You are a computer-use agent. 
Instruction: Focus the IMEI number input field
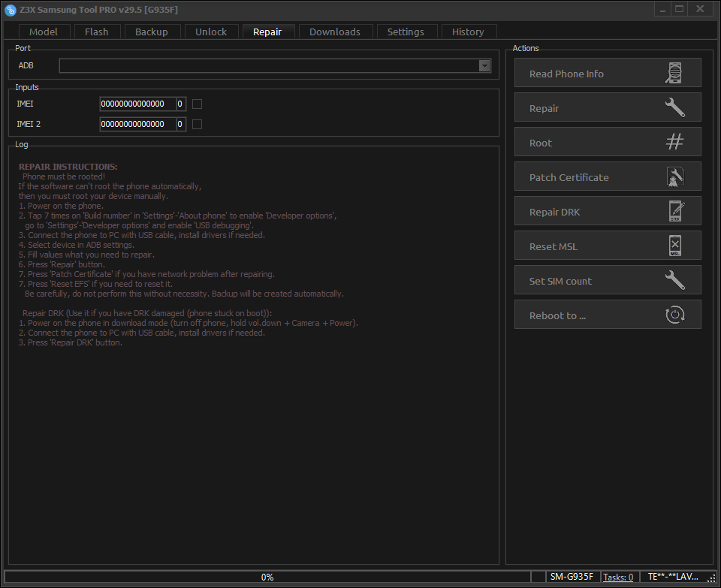tap(138, 104)
